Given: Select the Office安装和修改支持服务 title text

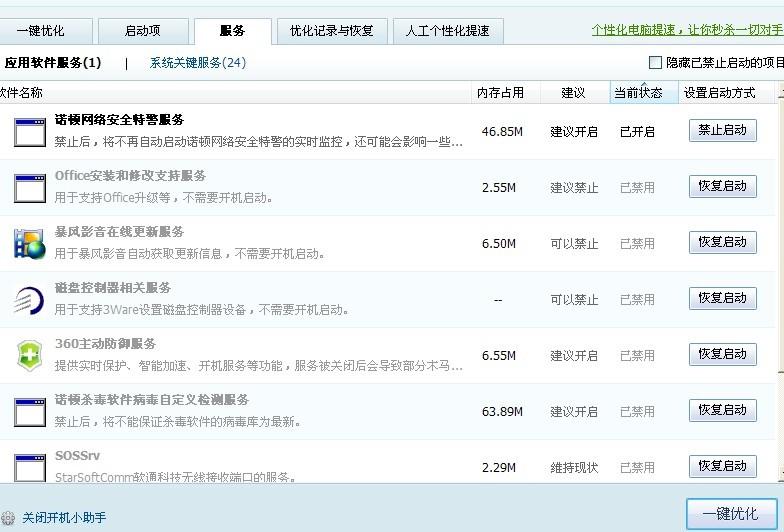Looking at the screenshot, I should 130,176.
